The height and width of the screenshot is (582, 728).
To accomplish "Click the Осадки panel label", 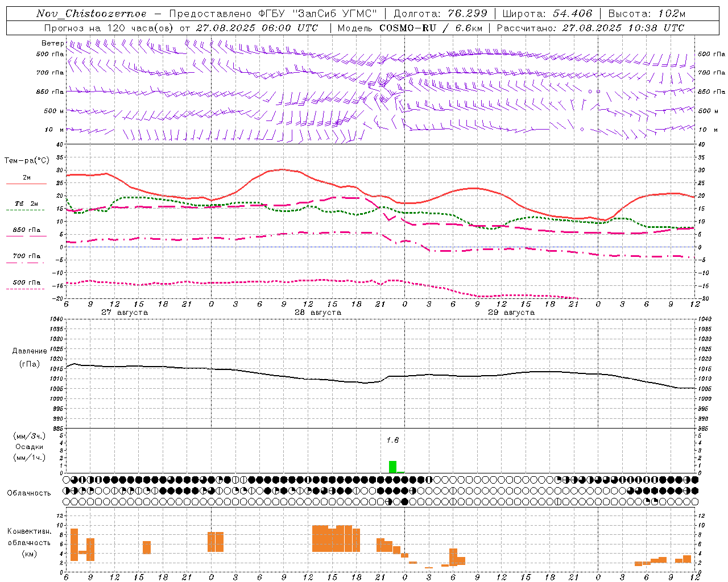I will [x=30, y=447].
